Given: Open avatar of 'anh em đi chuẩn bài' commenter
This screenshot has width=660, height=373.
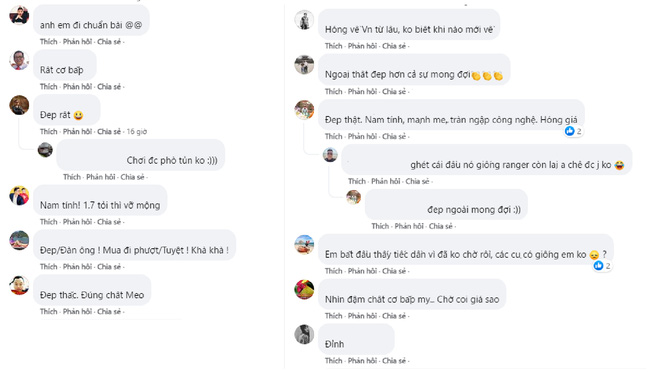Looking at the screenshot, I should click(x=19, y=15).
